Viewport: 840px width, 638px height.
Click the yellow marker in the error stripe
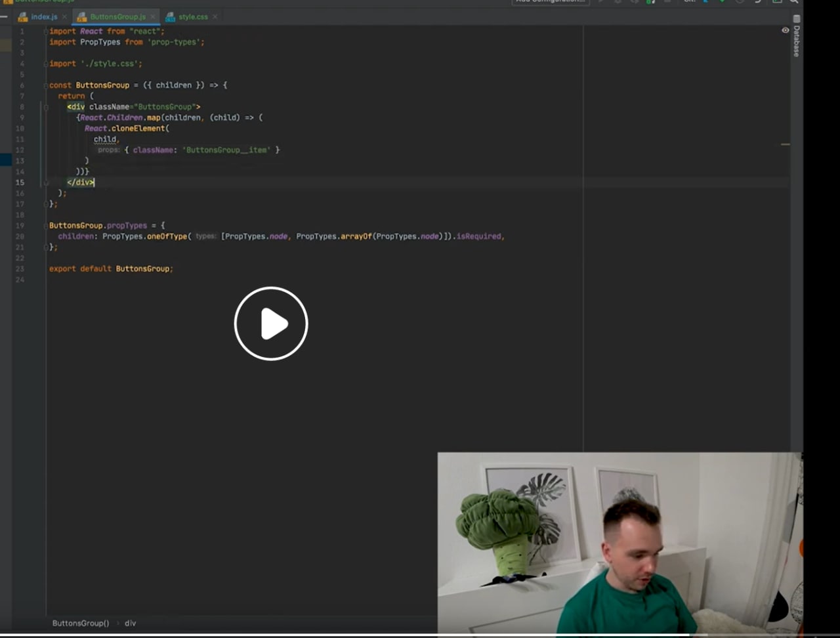pyautogui.click(x=785, y=144)
